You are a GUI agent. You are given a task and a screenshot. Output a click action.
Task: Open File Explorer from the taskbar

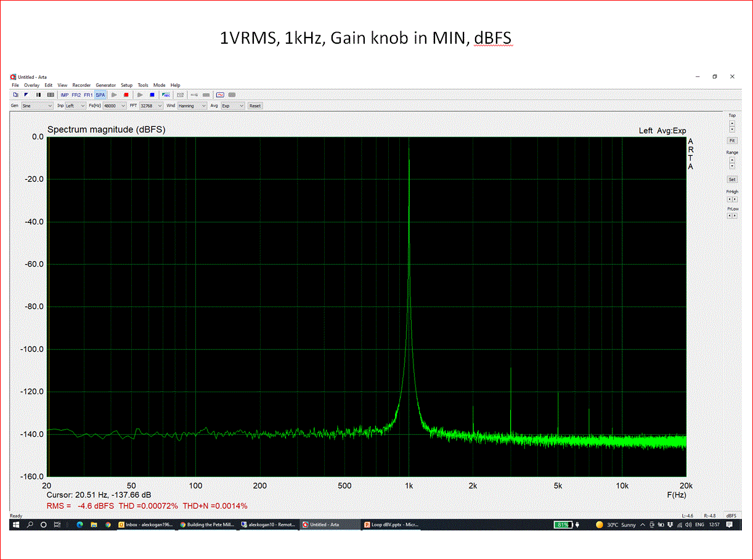coord(94,525)
